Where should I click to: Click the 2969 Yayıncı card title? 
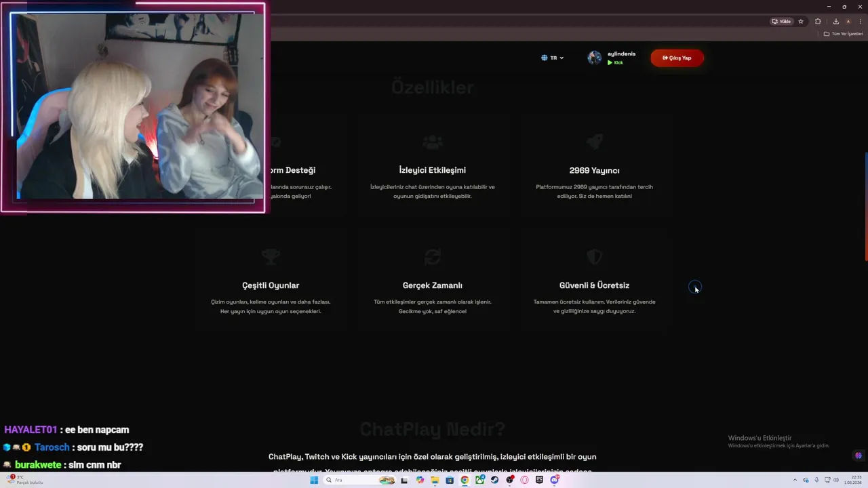pyautogui.click(x=595, y=170)
